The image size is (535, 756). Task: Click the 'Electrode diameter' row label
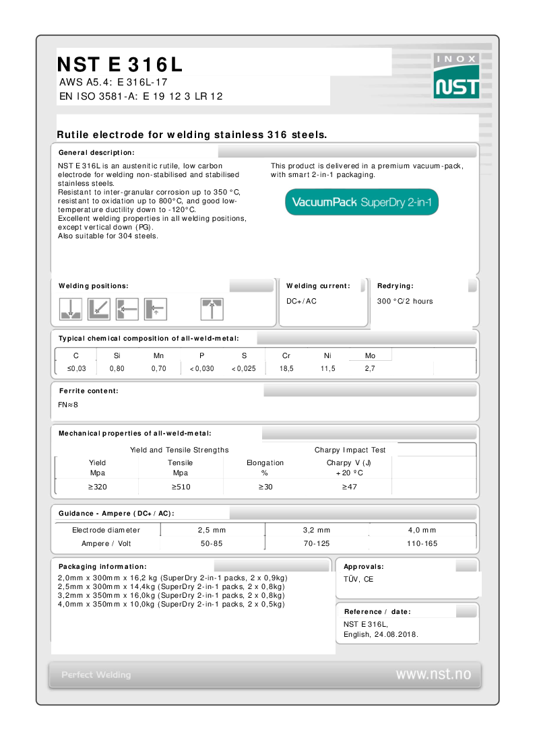[x=106, y=530]
